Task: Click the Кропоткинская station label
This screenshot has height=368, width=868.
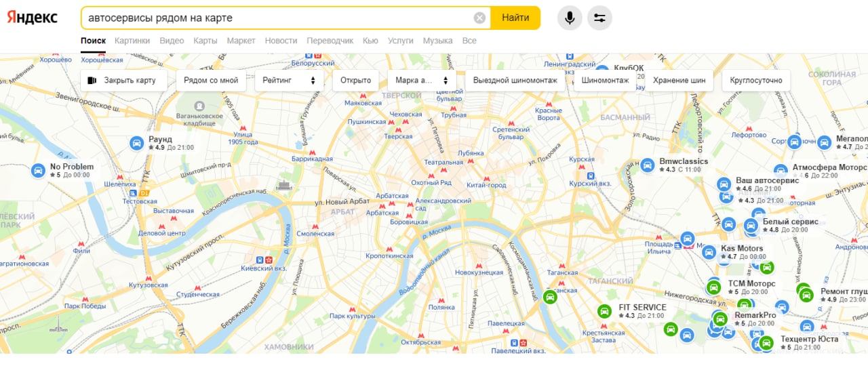Action: [x=389, y=256]
